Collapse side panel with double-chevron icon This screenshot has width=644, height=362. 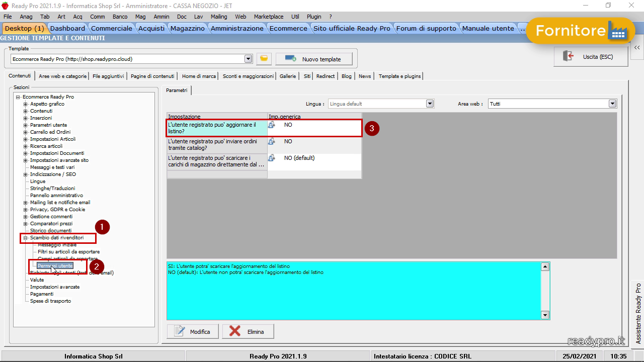click(637, 47)
